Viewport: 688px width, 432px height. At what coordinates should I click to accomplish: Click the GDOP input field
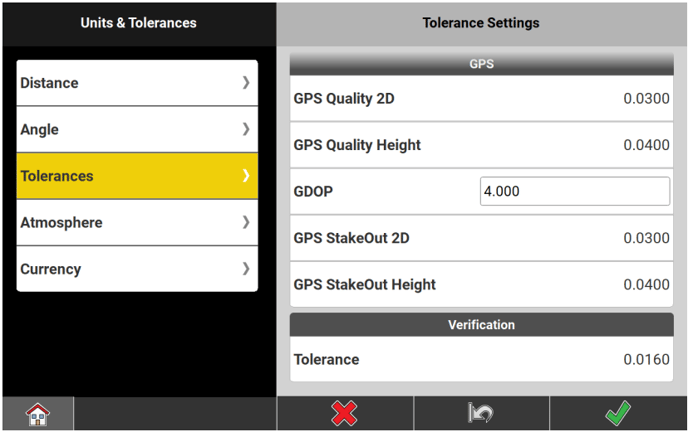pyautogui.click(x=574, y=191)
